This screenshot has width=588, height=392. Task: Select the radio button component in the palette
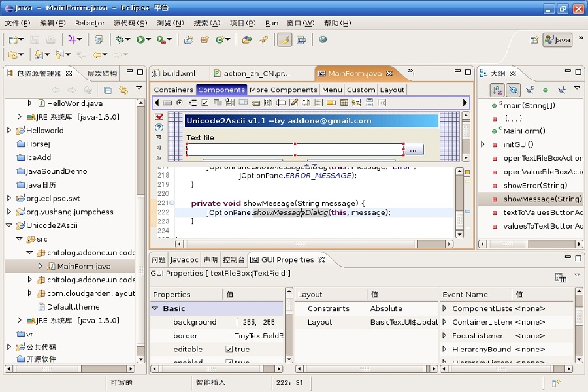click(x=179, y=103)
